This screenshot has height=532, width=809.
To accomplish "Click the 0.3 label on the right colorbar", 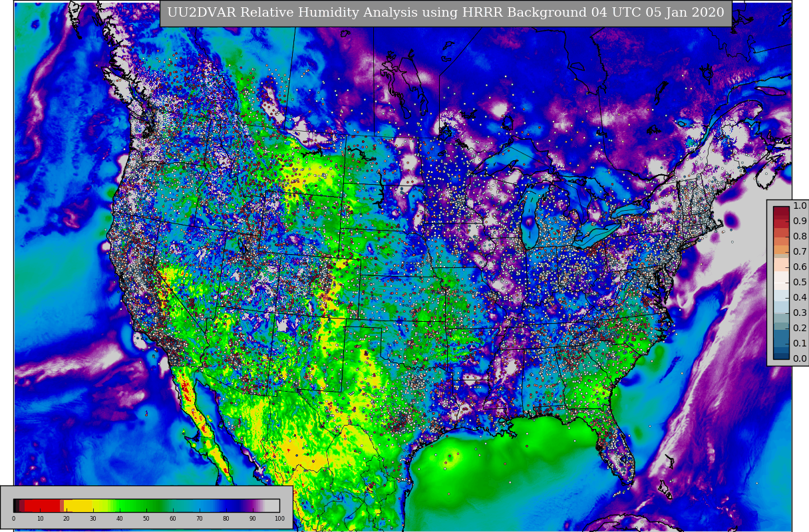I will [x=800, y=313].
